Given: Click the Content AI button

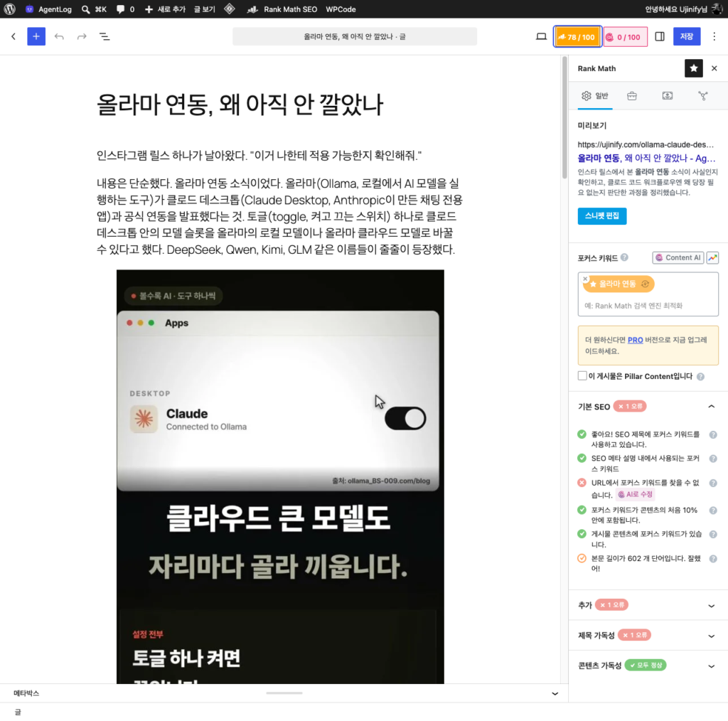Looking at the screenshot, I should 678,257.
